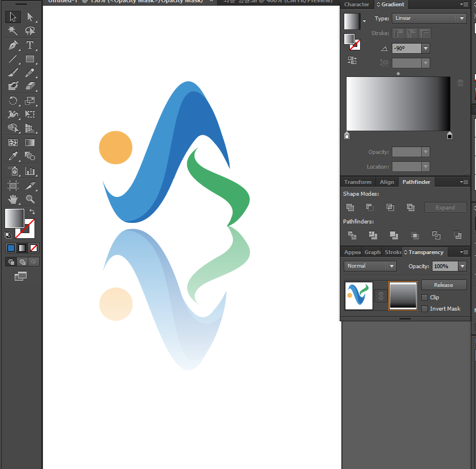Screen dimensions: 476x469
Task: Click swap fill and stroke arrows
Action: 32,212
